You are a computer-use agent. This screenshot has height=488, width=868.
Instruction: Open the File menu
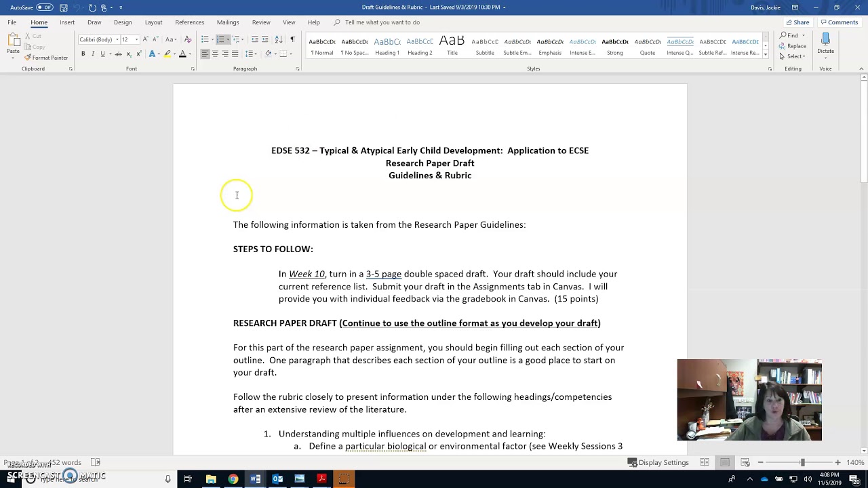(12, 22)
